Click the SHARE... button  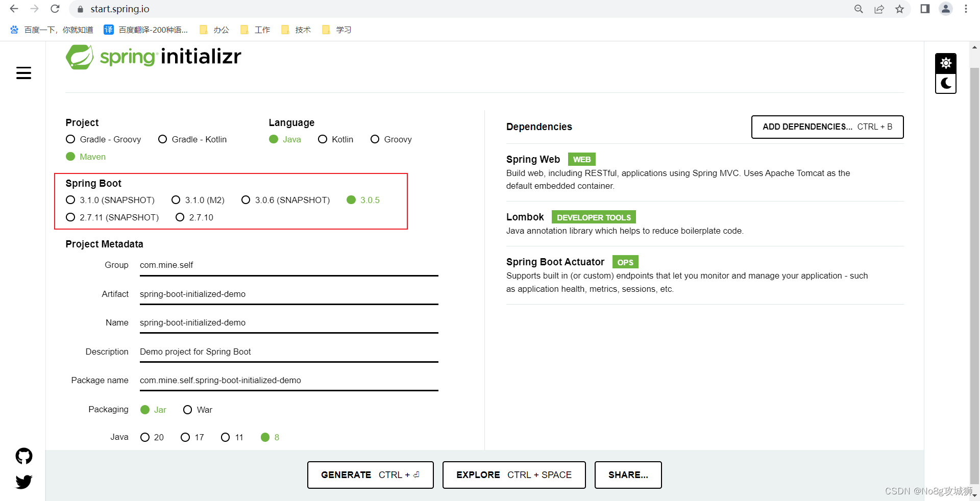[x=628, y=475]
